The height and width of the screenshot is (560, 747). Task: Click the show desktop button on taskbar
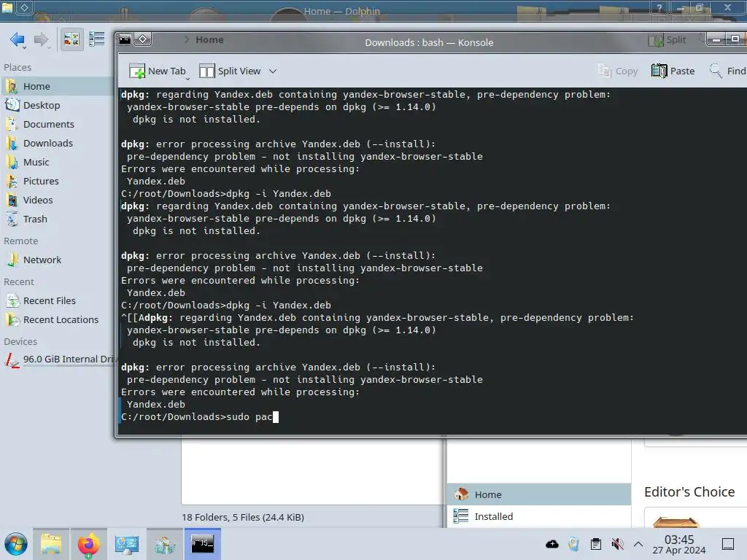[728, 544]
